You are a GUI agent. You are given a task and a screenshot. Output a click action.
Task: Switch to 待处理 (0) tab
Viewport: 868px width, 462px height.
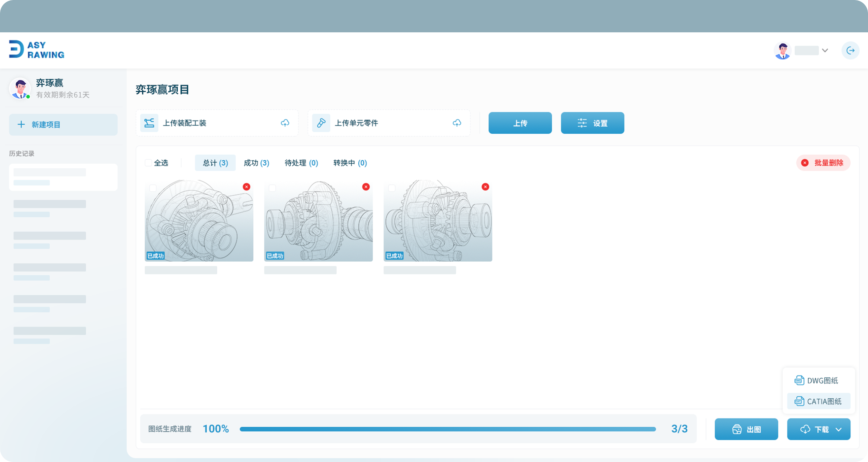301,163
